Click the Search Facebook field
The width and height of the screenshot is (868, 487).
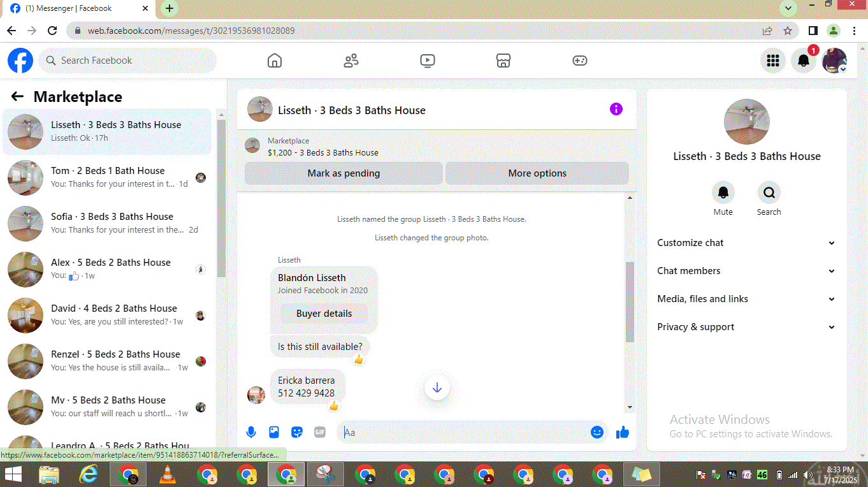(127, 61)
